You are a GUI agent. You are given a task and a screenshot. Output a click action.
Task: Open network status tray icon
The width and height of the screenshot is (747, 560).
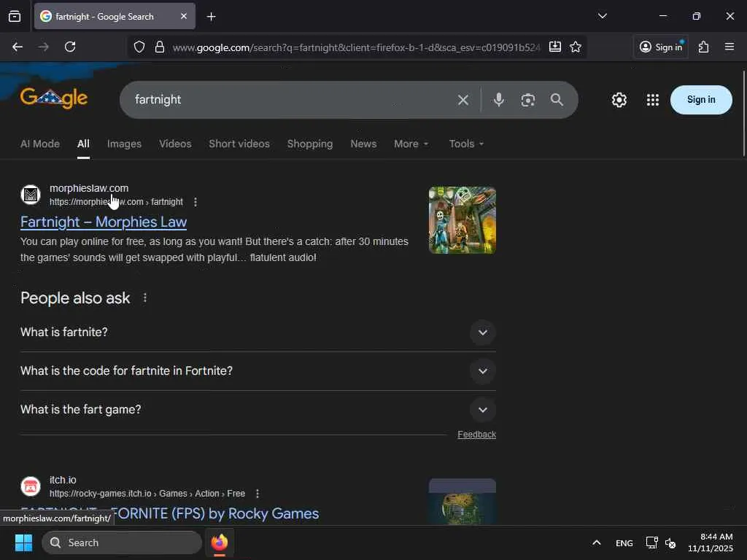[x=651, y=542]
